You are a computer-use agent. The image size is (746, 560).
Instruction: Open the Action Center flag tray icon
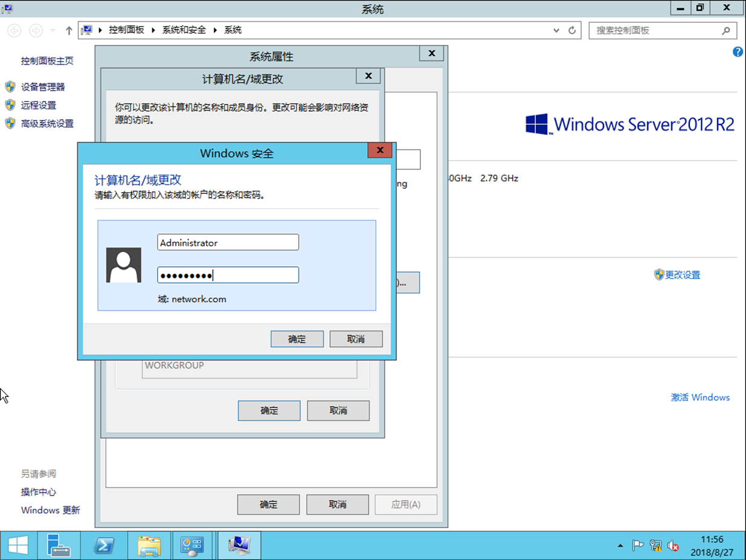[638, 546]
